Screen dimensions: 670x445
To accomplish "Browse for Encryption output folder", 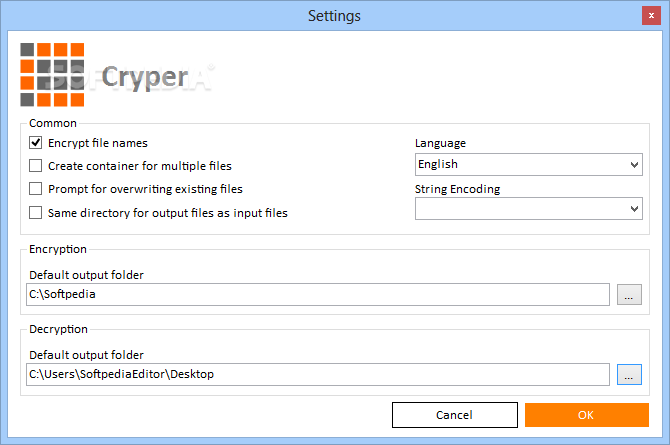I will 629,295.
